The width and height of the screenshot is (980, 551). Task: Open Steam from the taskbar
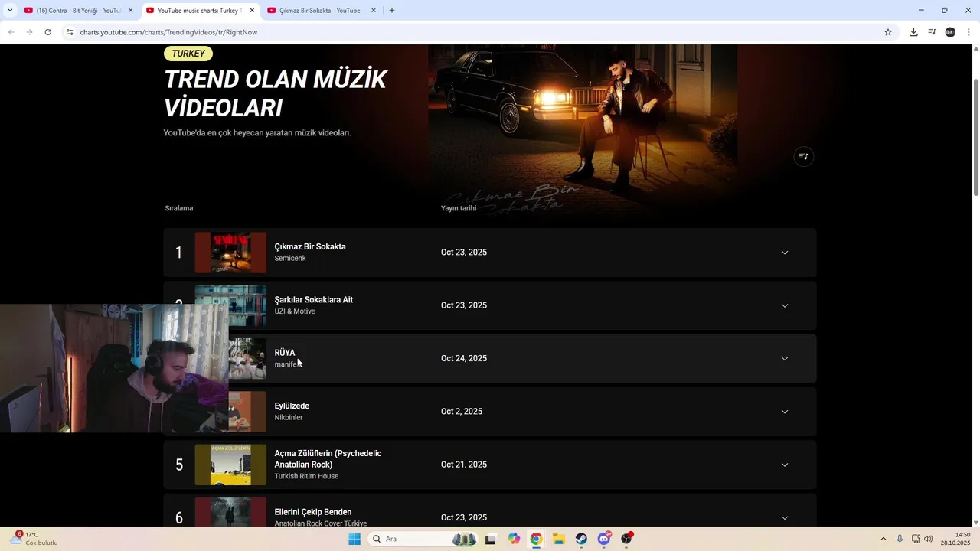pyautogui.click(x=581, y=539)
